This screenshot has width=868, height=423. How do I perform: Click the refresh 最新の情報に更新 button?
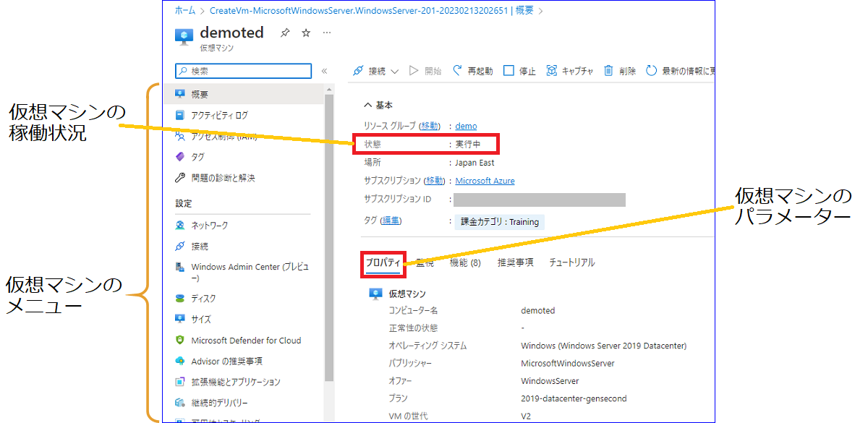(x=680, y=71)
